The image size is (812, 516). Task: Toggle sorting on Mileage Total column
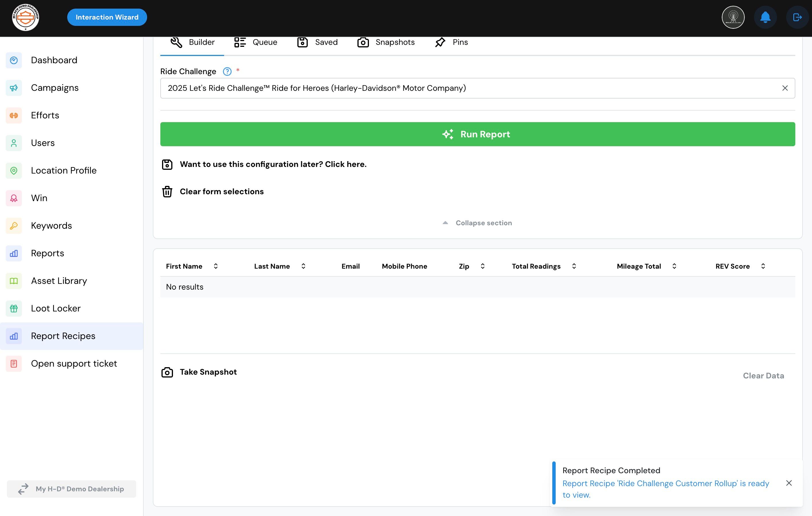click(x=674, y=266)
